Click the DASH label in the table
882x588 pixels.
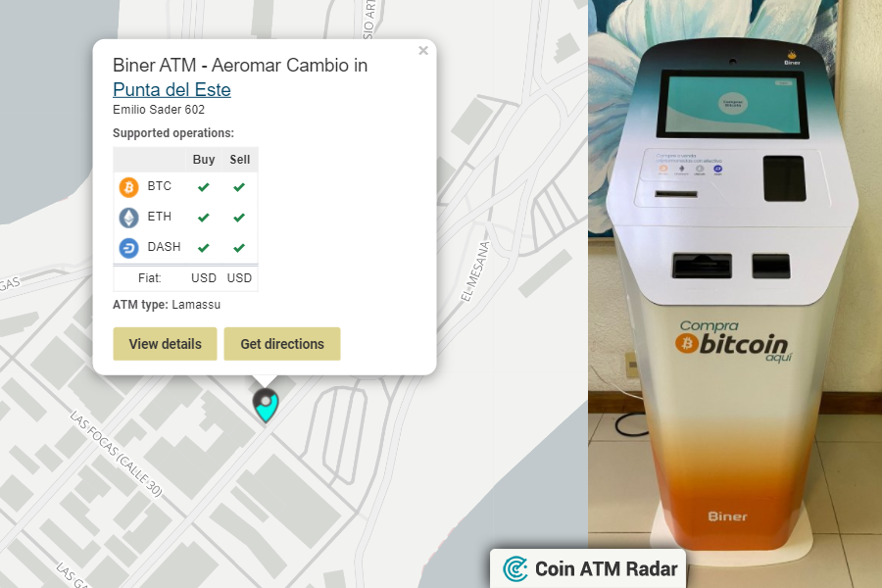click(x=164, y=247)
